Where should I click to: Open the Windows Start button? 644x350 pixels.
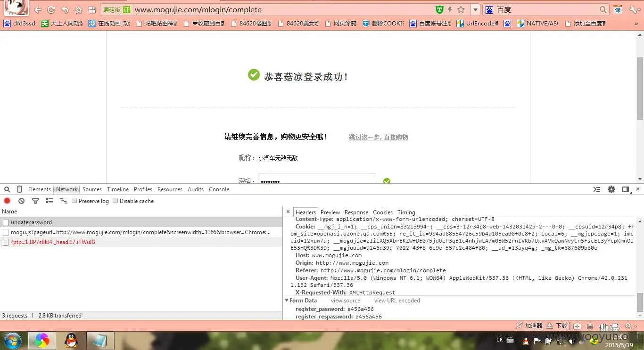12,341
